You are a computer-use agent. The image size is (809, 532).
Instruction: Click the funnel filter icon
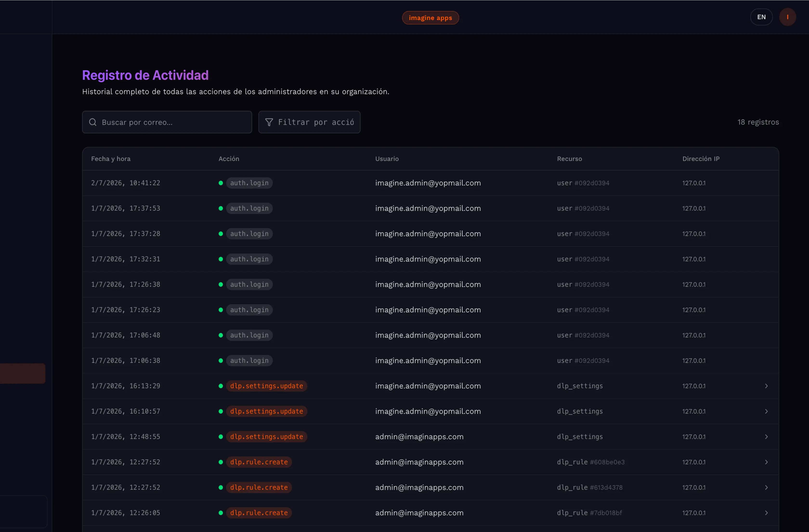tap(269, 122)
